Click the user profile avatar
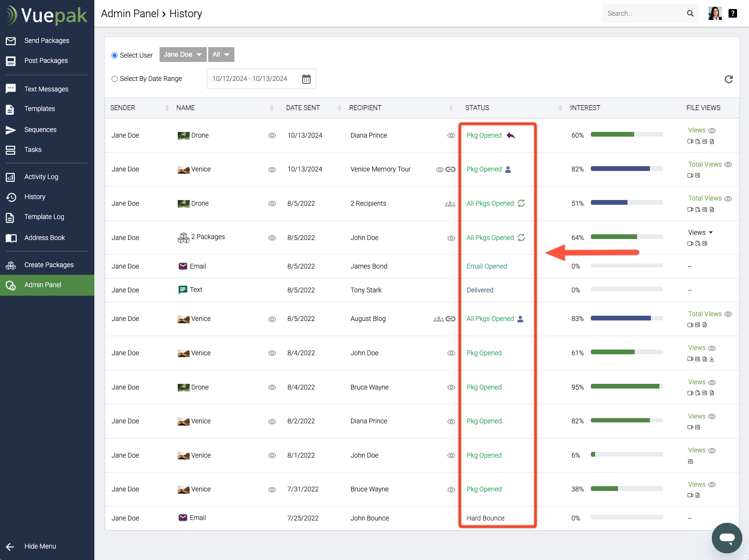Viewport: 749px width, 560px height. (x=715, y=13)
